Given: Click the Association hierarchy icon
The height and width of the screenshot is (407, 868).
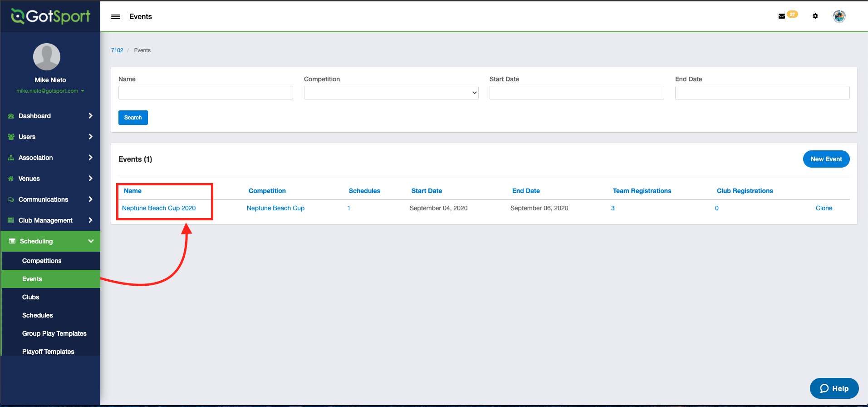Looking at the screenshot, I should tap(11, 158).
